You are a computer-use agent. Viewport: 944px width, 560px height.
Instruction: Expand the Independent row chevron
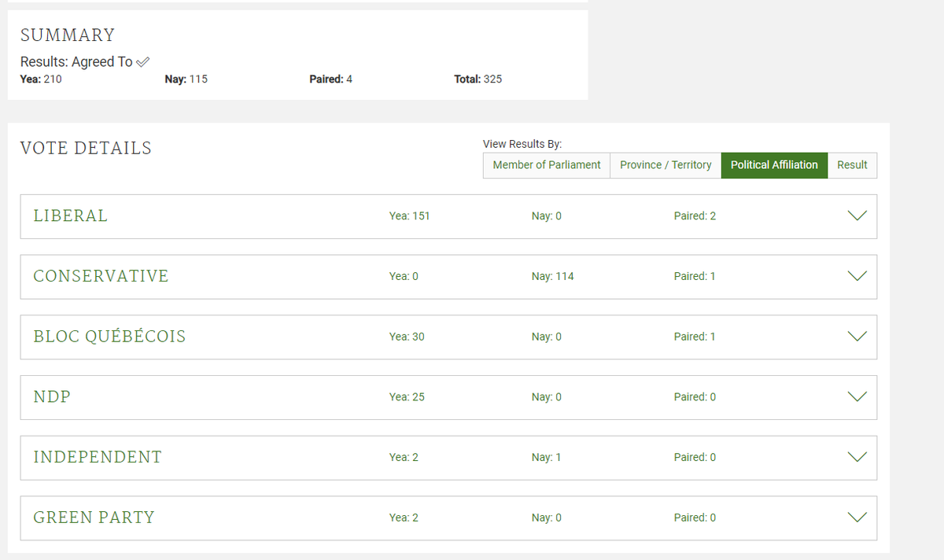pos(857,457)
